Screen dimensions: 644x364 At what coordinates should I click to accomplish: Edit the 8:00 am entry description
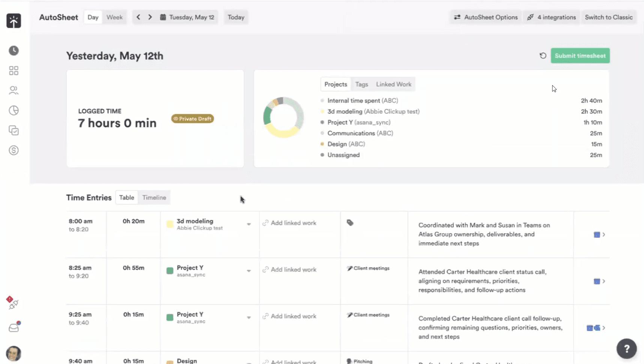484,234
